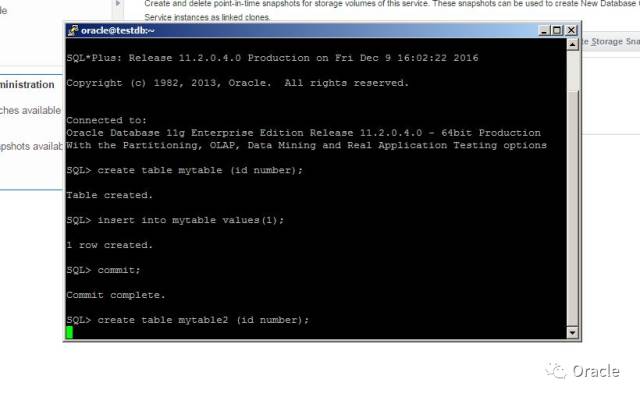Click the snapshot description text in background page
The height and width of the screenshot is (397, 640).
[392, 11]
